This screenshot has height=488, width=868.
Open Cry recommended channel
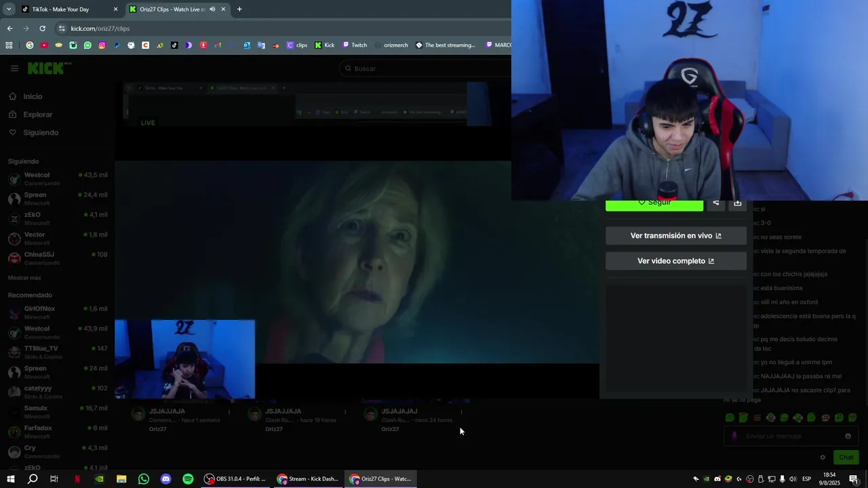click(58, 451)
